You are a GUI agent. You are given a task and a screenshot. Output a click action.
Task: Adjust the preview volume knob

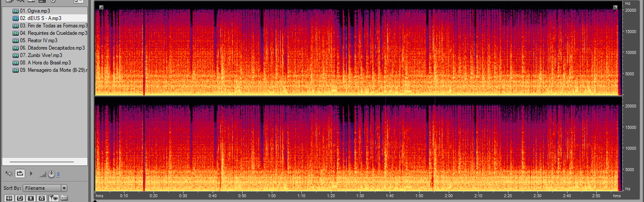click(x=51, y=174)
